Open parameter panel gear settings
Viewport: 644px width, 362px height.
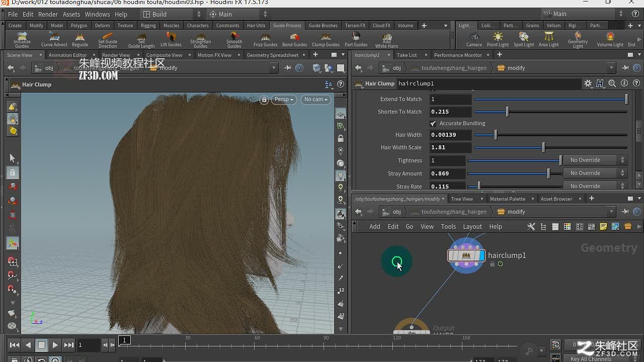[x=588, y=83]
